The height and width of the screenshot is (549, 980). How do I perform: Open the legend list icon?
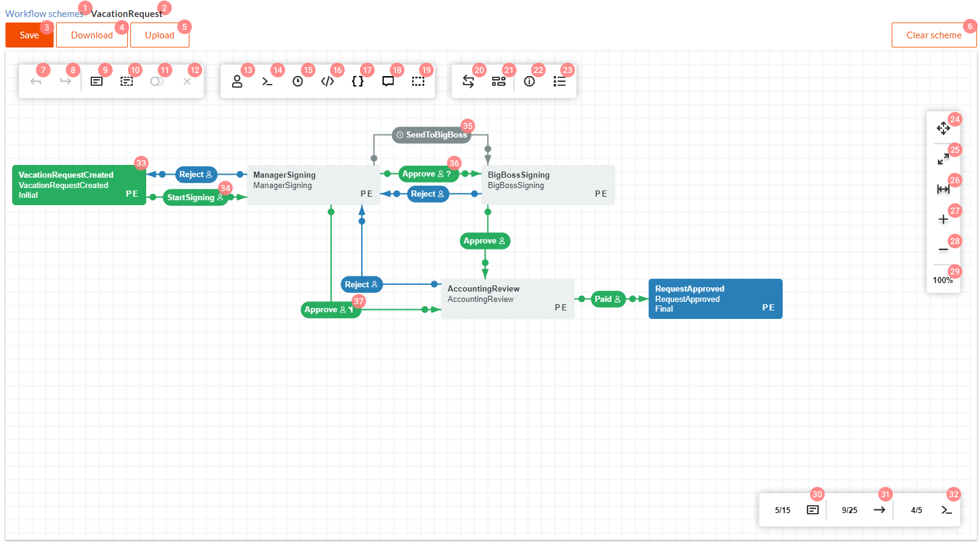point(559,82)
